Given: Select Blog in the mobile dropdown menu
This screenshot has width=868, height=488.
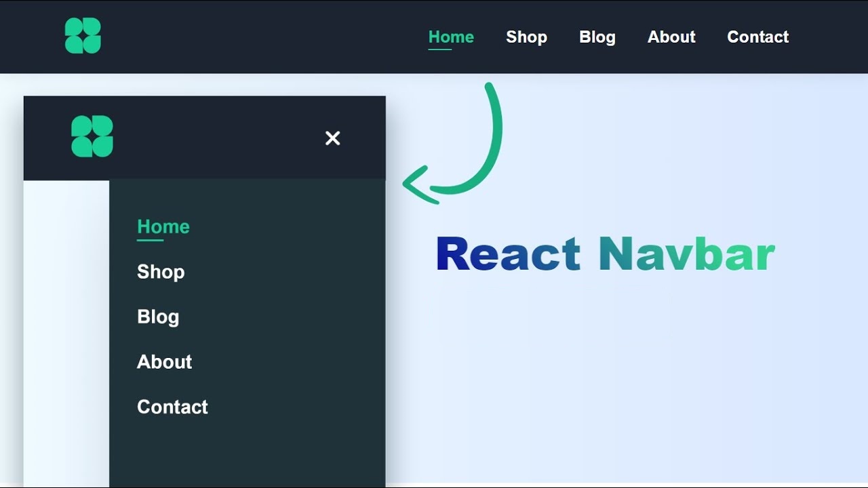Looking at the screenshot, I should [x=158, y=317].
